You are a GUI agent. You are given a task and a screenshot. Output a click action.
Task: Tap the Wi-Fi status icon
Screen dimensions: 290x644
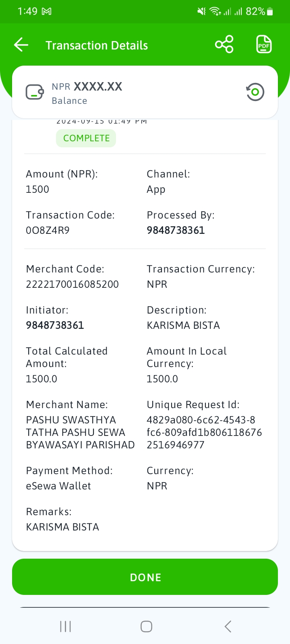[x=215, y=12]
